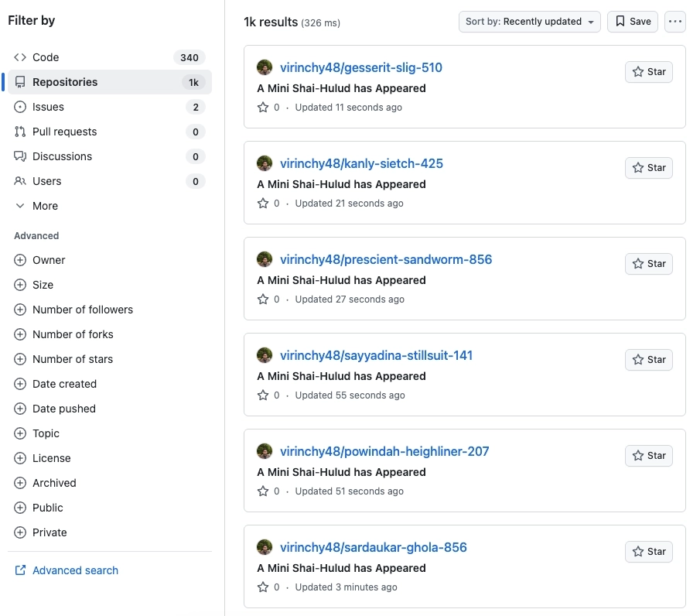Click the Code filter icon
This screenshot has width=700, height=616.
pyautogui.click(x=20, y=57)
